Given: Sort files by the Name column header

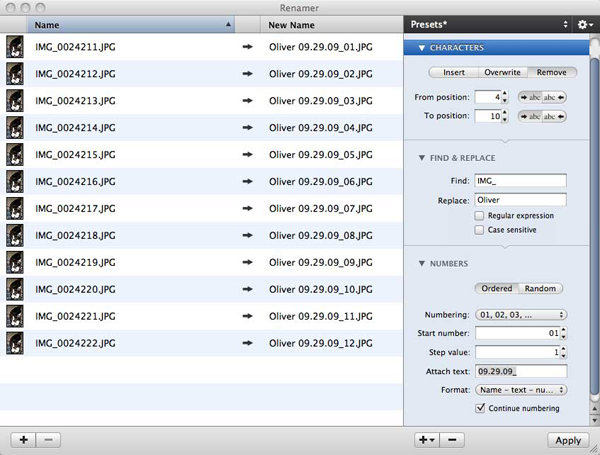Looking at the screenshot, I should click(128, 23).
